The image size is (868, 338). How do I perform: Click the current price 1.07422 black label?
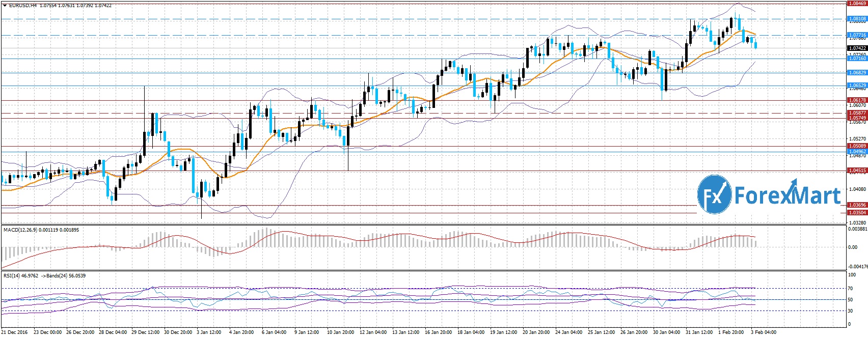[857, 48]
